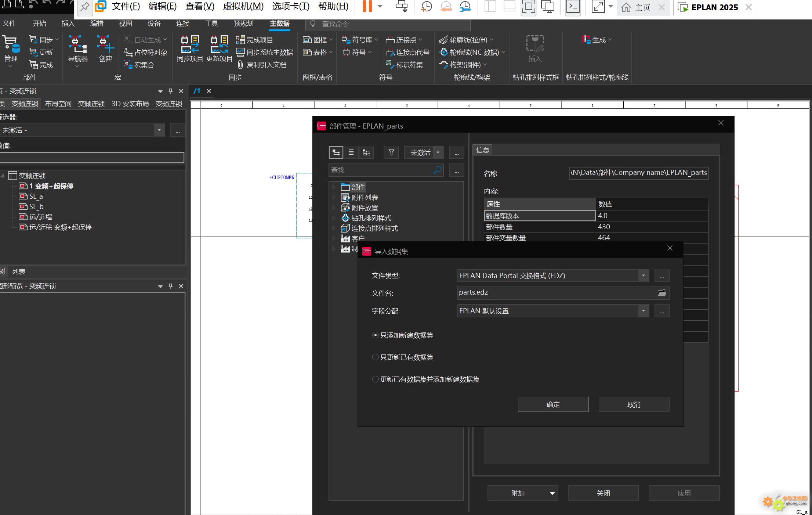812x515 pixels.
Task: Click VM snapshot take icon
Action: [427, 7]
